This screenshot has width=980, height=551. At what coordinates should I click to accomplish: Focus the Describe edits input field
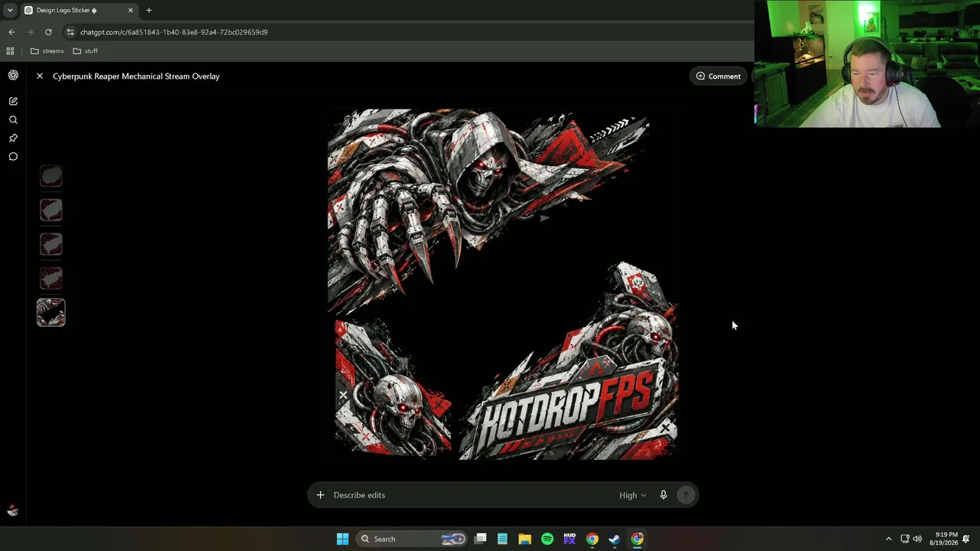471,495
